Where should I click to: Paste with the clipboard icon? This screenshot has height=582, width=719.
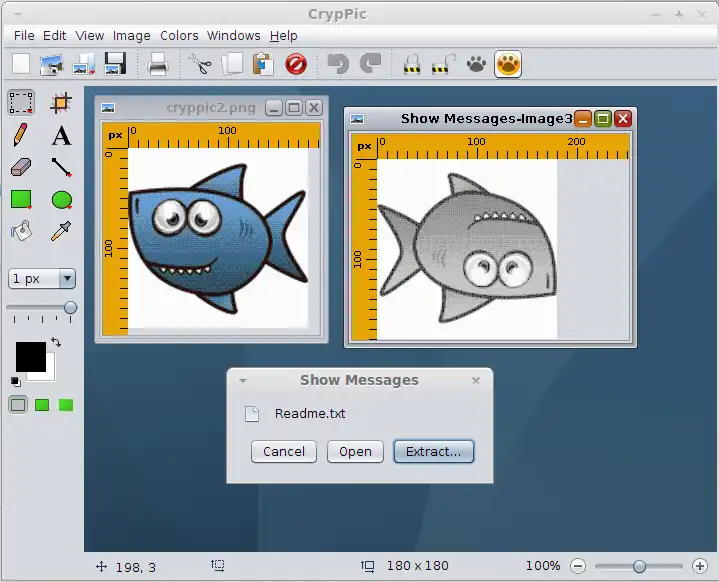[263, 64]
